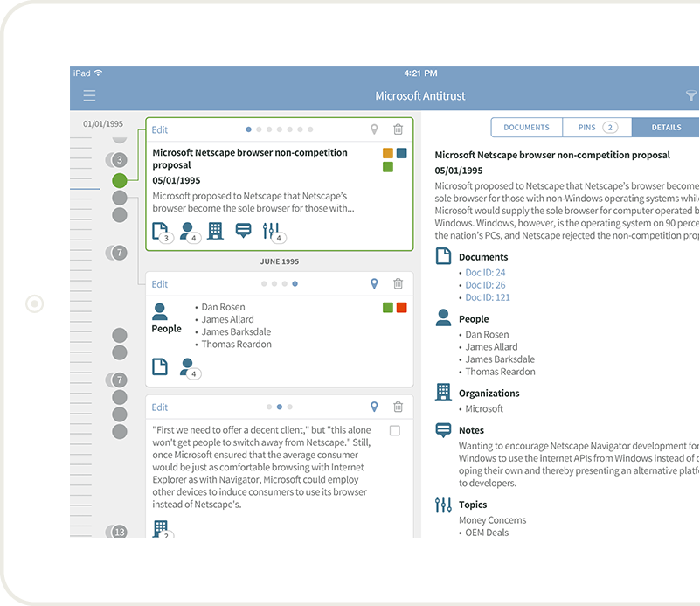Open Doc ID: 24 link
Screen dimensions: 700x606
click(x=485, y=273)
